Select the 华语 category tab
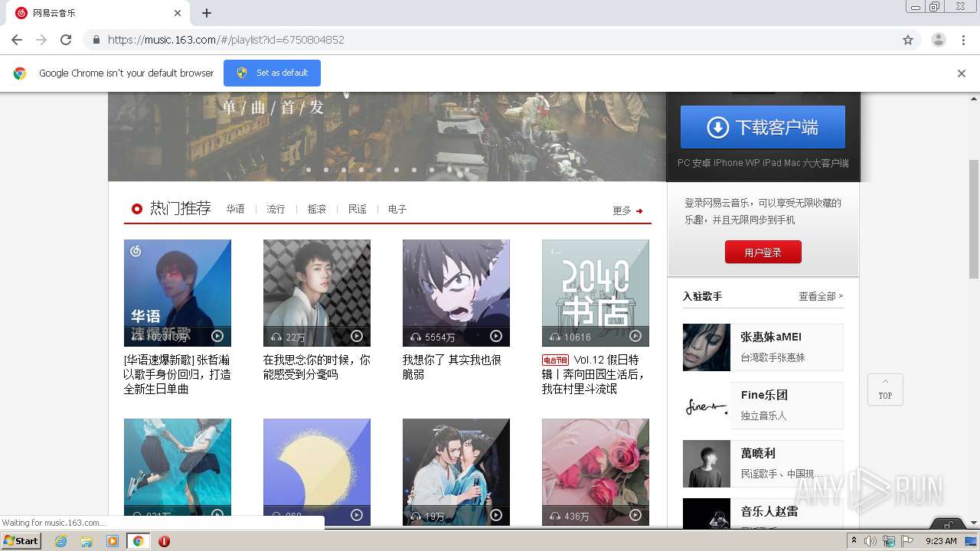980x551 pixels. (x=235, y=209)
